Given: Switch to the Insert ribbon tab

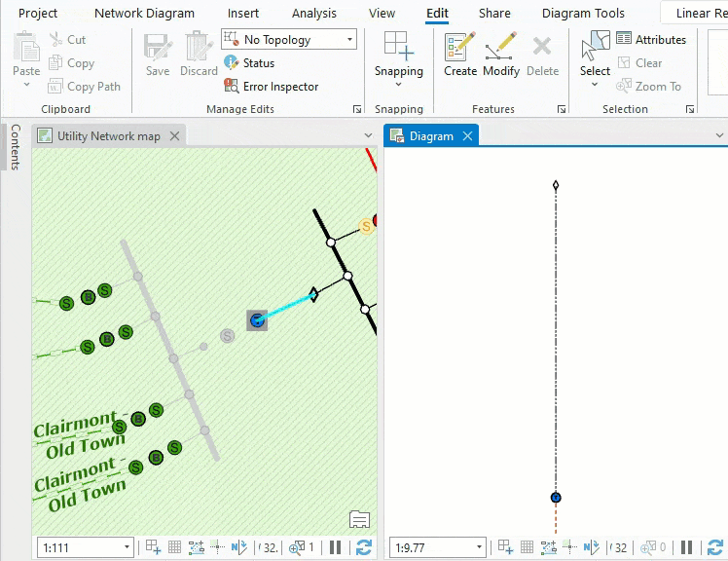Looking at the screenshot, I should point(242,14).
